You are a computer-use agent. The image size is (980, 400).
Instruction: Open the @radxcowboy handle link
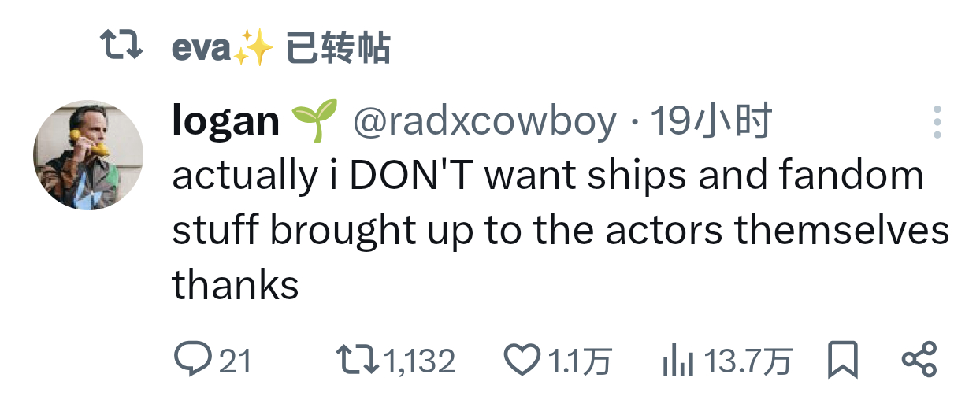(484, 122)
